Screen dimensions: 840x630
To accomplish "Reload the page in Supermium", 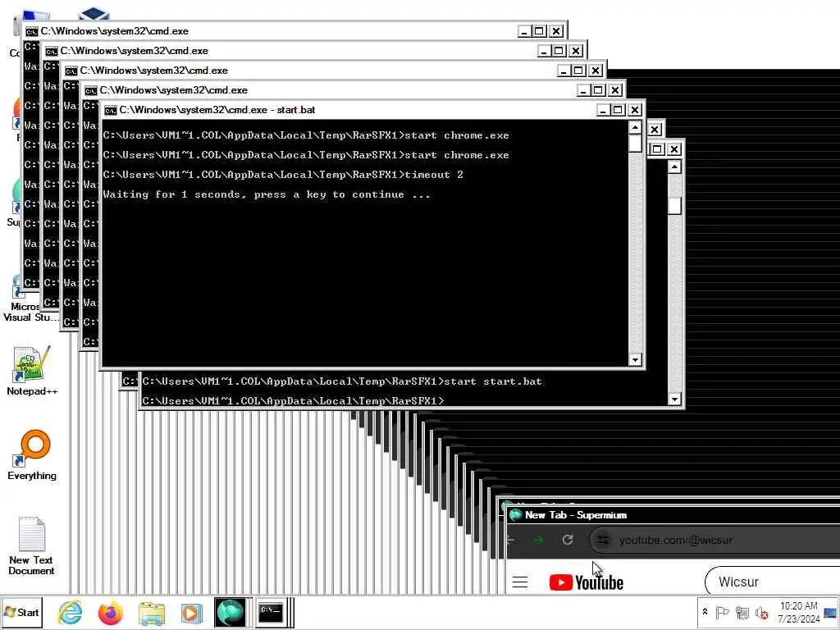I will click(x=568, y=540).
